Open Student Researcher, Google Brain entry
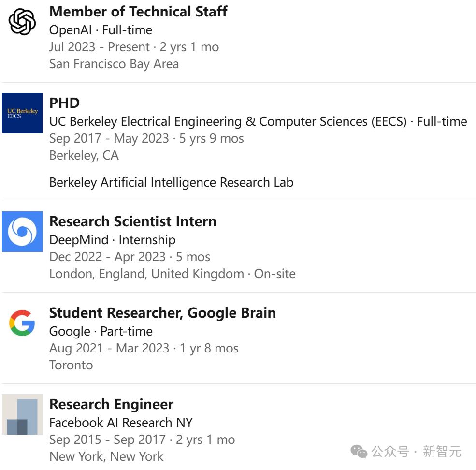The width and height of the screenshot is (476, 470). 163,313
